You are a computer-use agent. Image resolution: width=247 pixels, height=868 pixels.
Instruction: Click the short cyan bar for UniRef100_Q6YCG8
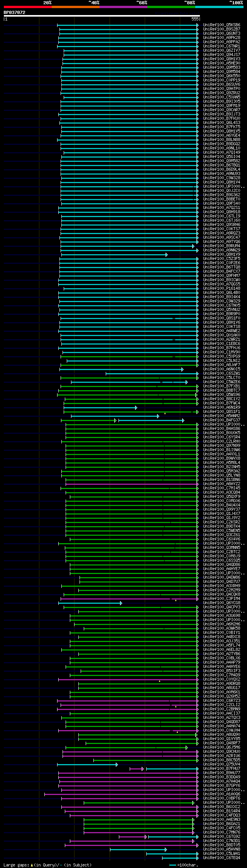(90, 603)
